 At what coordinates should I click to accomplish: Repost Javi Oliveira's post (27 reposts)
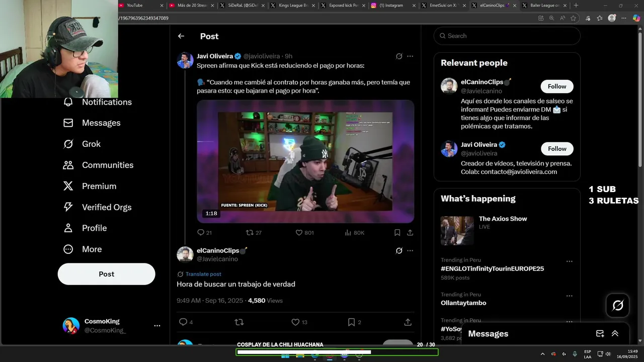pyautogui.click(x=254, y=233)
